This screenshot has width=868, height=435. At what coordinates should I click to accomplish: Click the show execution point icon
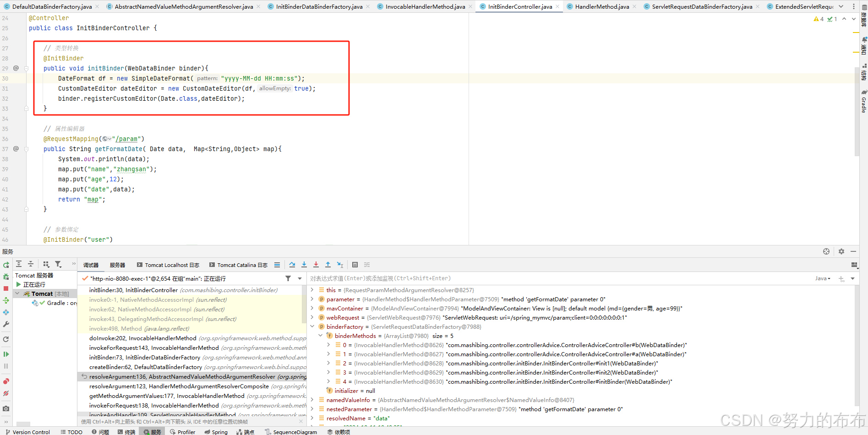coord(277,265)
